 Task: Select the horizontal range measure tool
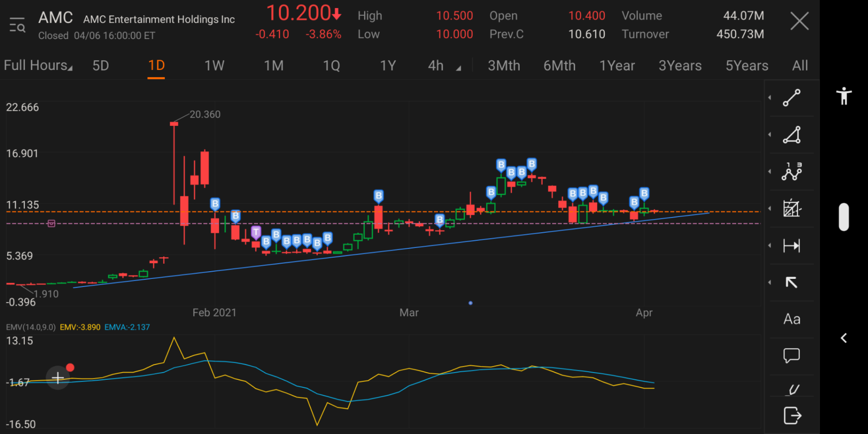click(x=792, y=246)
